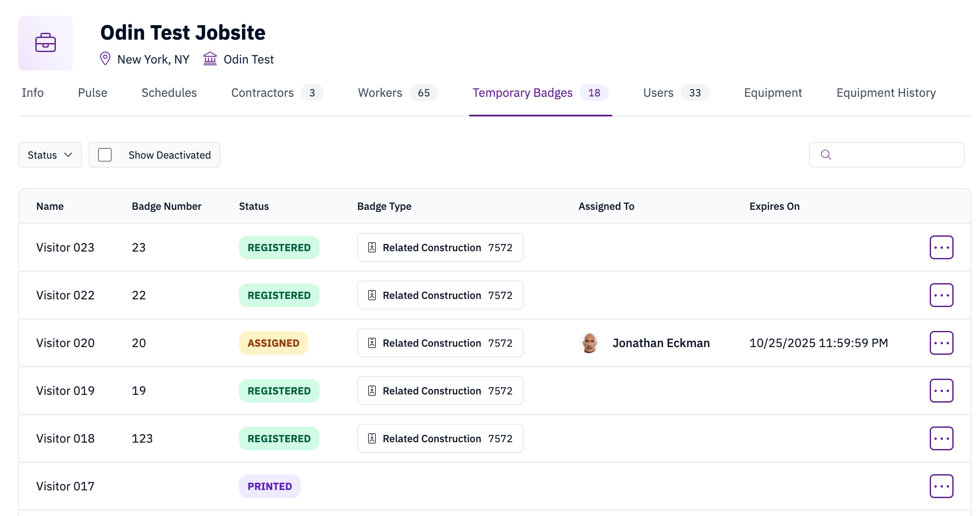Screen dimensions: 980x516
Task: Open actions menu for Visitor 023
Action: point(941,247)
